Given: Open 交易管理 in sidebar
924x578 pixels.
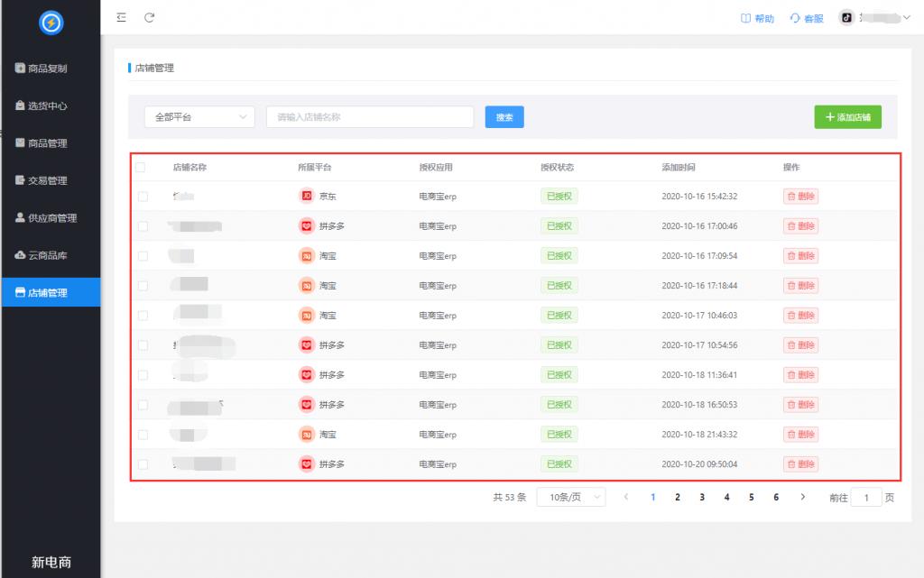Looking at the screenshot, I should pyautogui.click(x=42, y=180).
